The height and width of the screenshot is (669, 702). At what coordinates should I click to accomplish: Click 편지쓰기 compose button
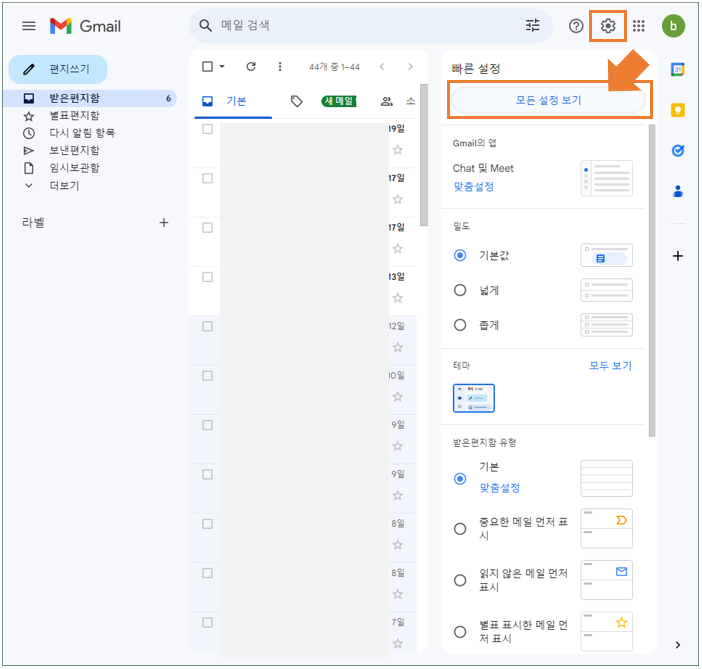point(58,69)
